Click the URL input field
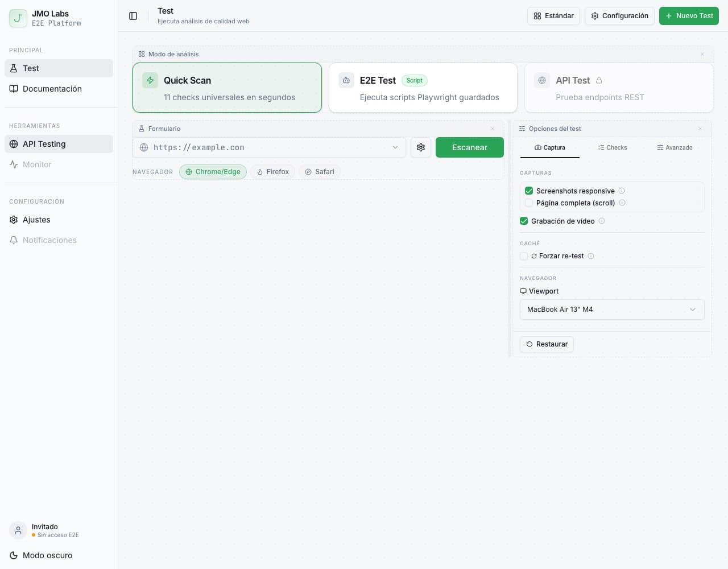This screenshot has height=569, width=728. point(269,147)
